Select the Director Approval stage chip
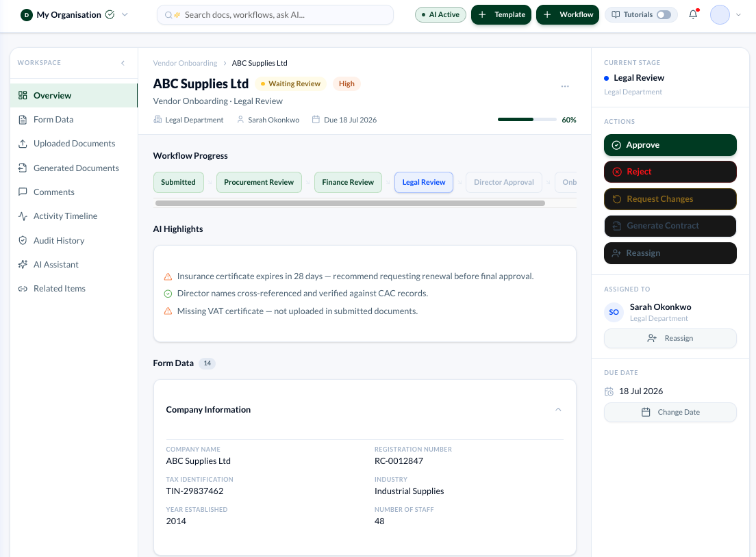 click(504, 182)
